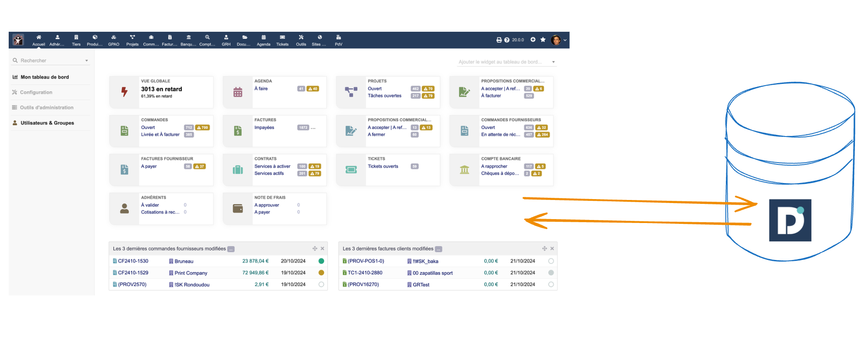Viewport: 868px width, 363px height.
Task: Select Configuration in the left sidebar
Action: pos(36,93)
